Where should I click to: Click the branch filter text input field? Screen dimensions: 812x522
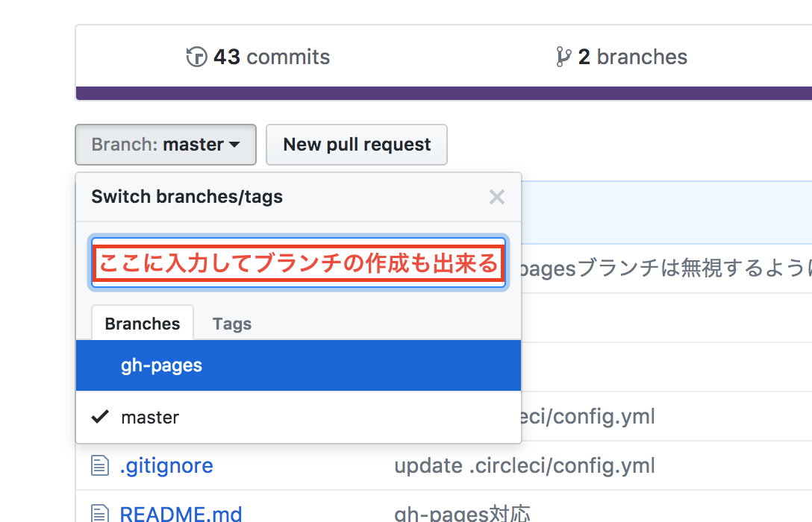299,262
